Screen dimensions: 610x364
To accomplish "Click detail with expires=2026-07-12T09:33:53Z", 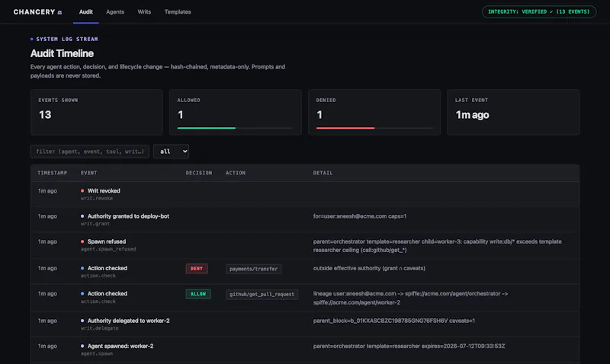I will click(x=409, y=346).
